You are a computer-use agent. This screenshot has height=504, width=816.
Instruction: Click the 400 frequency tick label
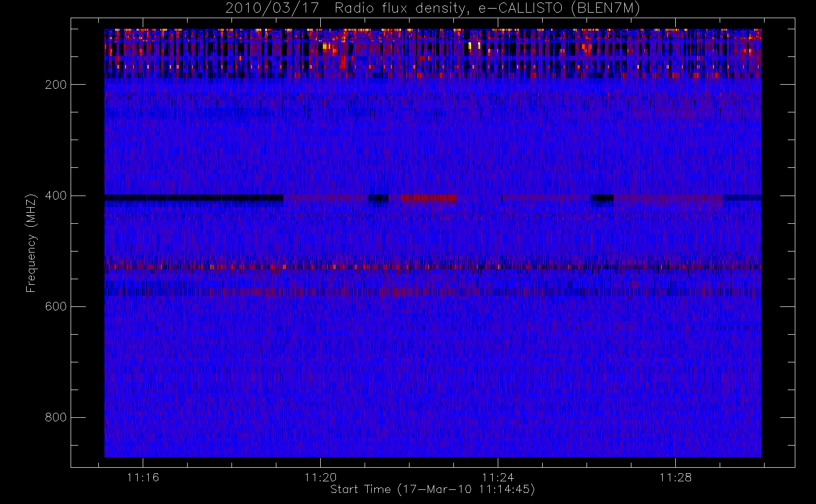click(x=56, y=196)
